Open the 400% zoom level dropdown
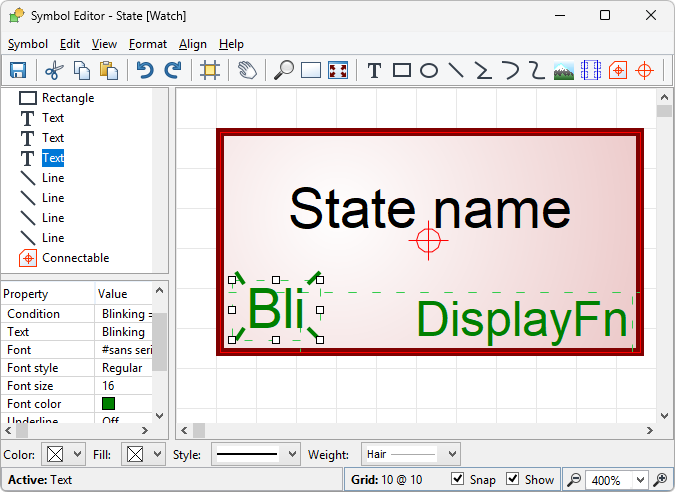Screen dimensions: 675x492 point(617,480)
